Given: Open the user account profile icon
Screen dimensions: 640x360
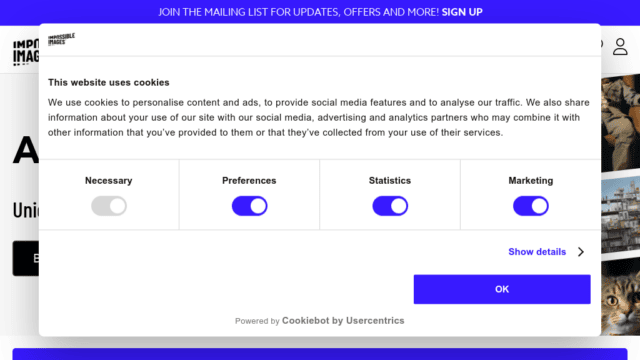Looking at the screenshot, I should (620, 47).
